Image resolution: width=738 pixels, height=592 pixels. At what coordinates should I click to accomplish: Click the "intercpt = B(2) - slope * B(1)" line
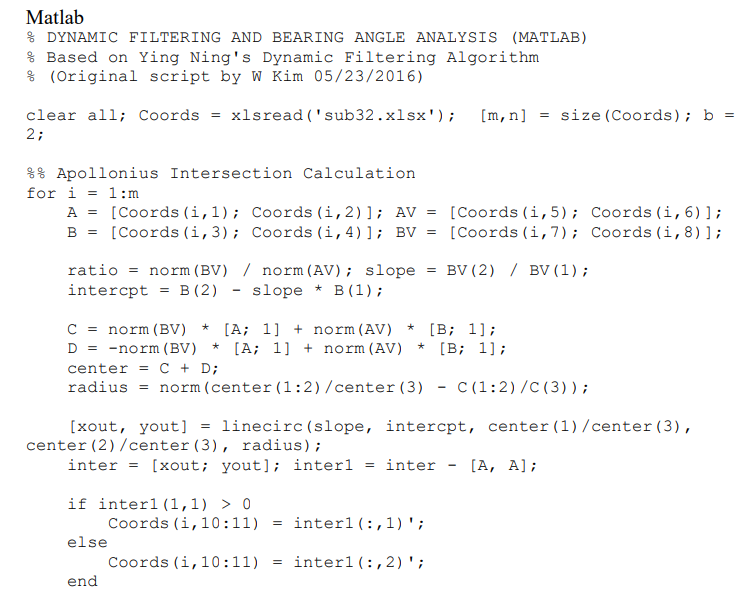tap(225, 290)
